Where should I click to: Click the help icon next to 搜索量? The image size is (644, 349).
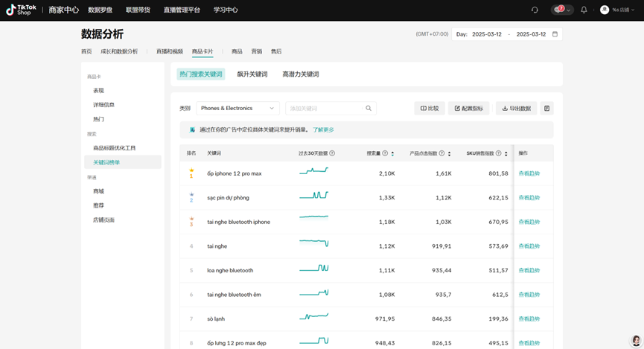point(385,153)
